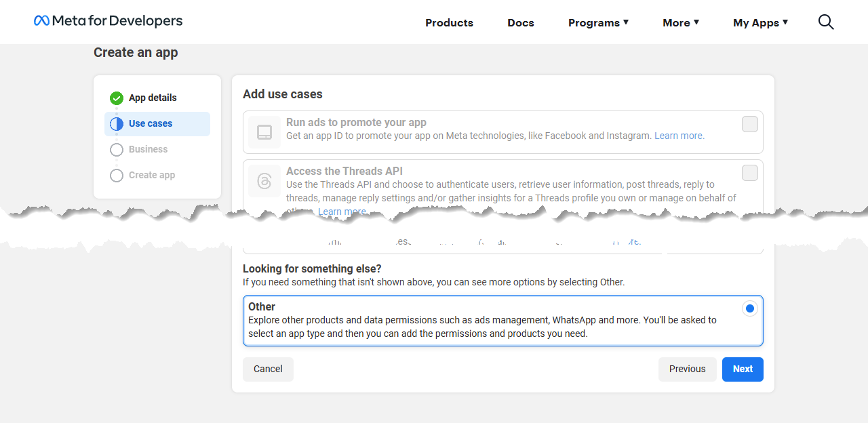Expand the My Apps dropdown menu
Viewport: 868px width, 423px height.
click(761, 22)
